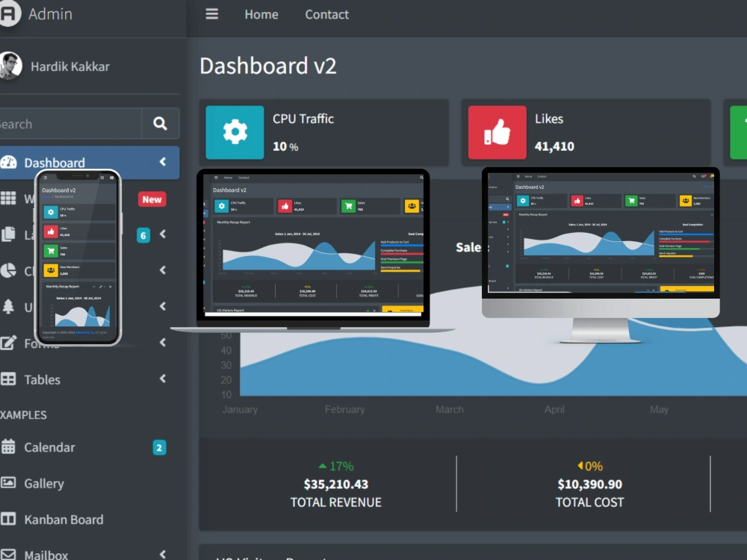Click the laptop mockup preview image
Viewport: 747px width, 560px height.
coord(313,250)
